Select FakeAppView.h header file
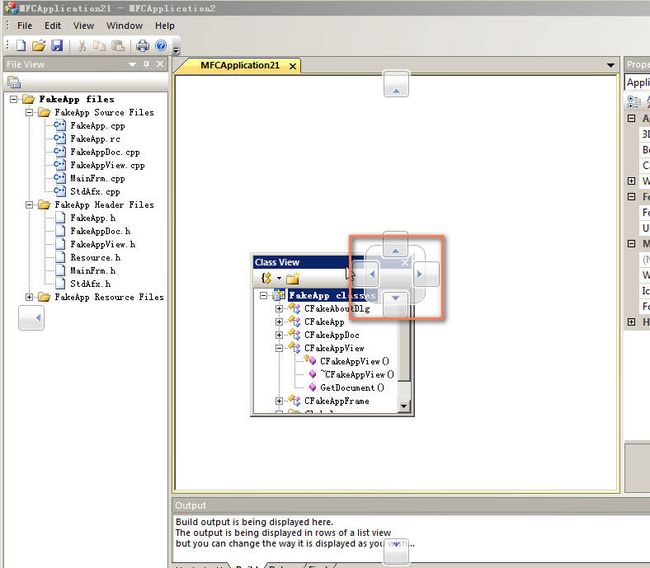650x568 pixels. [103, 245]
